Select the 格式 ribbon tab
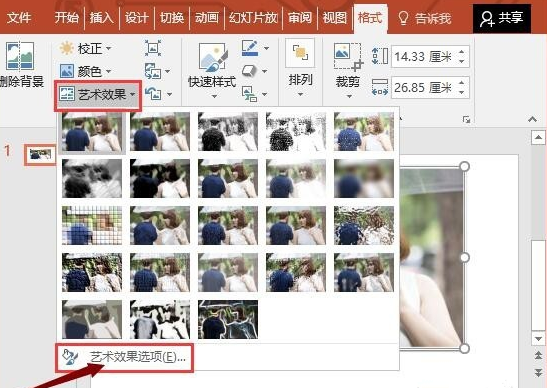This screenshot has height=388, width=547. [x=370, y=17]
